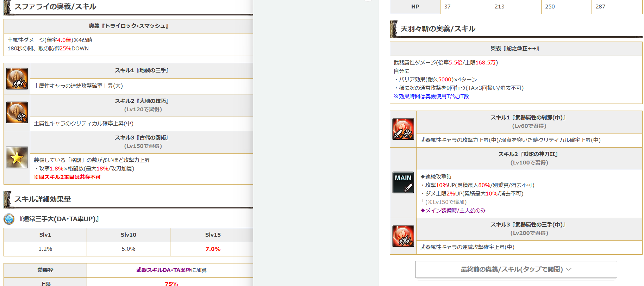Image resolution: width=644 pixels, height=286 pixels.
Task: Click the blue ※効果時間は奥義使用T含むT数 note
Action: click(431, 97)
